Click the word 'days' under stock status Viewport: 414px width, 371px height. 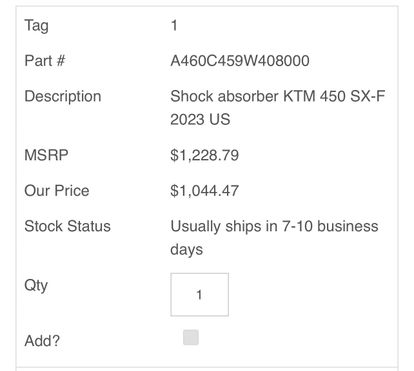(x=186, y=250)
